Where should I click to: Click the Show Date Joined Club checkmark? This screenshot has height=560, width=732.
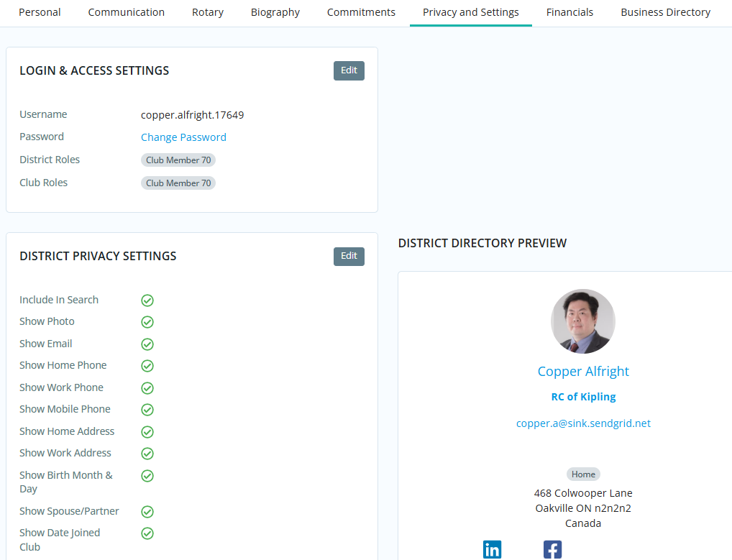[147, 533]
